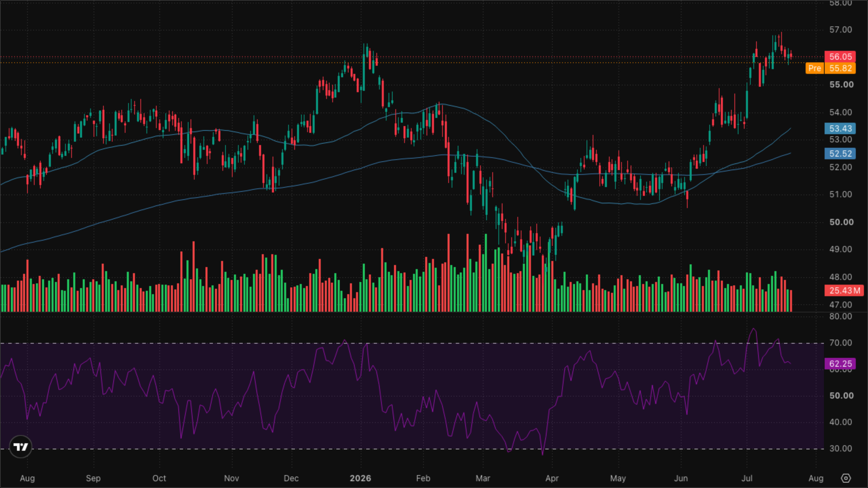Select the 53.43 moving average value label
This screenshot has width=868, height=488.
tap(840, 128)
